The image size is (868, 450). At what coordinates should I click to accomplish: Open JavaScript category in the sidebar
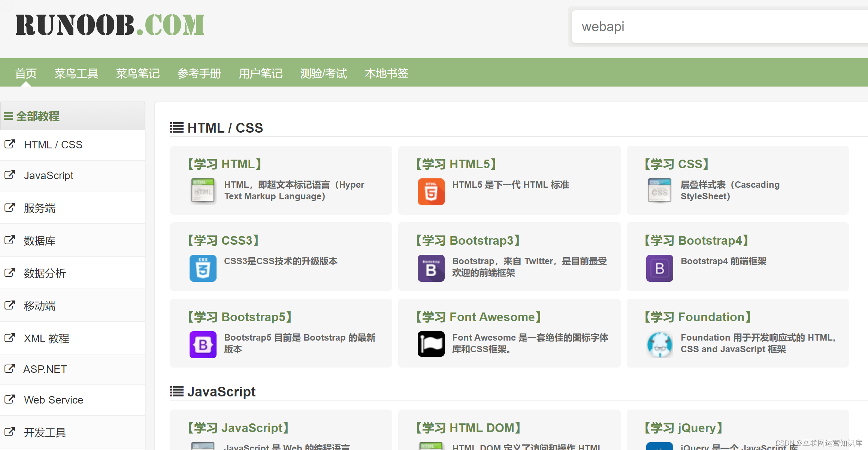click(49, 175)
